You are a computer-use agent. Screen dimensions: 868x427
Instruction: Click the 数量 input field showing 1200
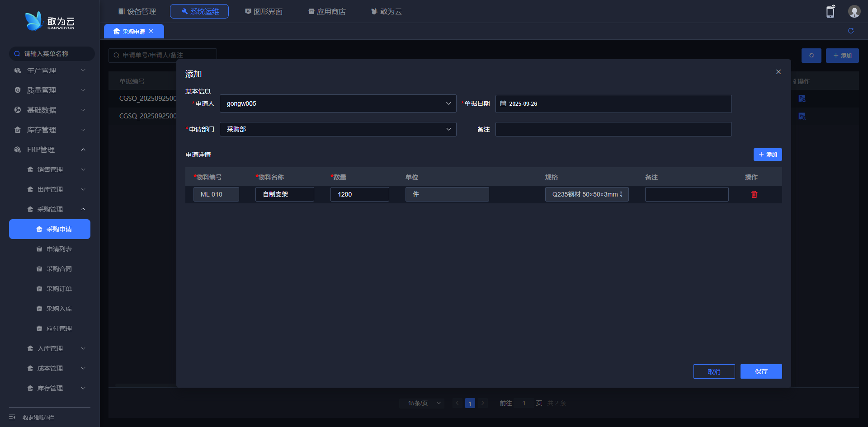pyautogui.click(x=359, y=194)
